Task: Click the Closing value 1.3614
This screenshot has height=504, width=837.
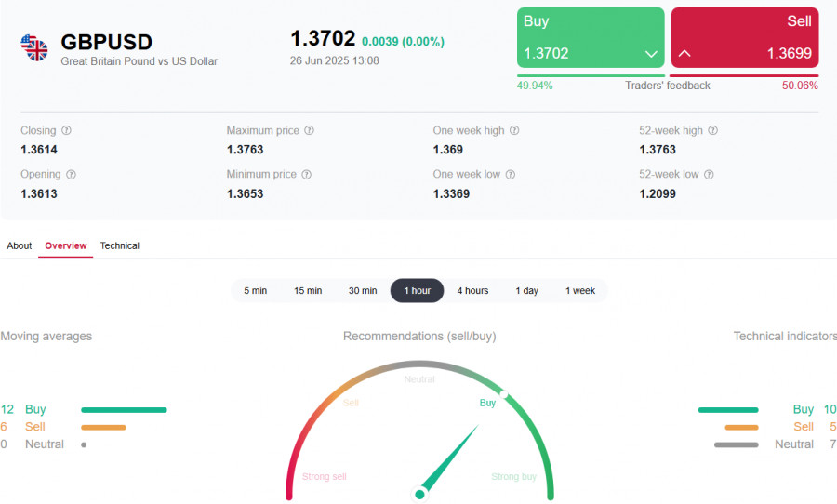Action: pos(39,150)
